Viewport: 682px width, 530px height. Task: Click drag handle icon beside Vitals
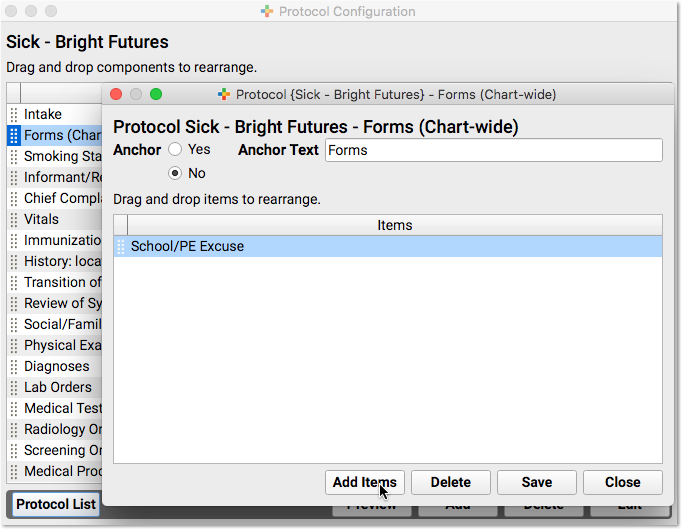pyautogui.click(x=14, y=219)
